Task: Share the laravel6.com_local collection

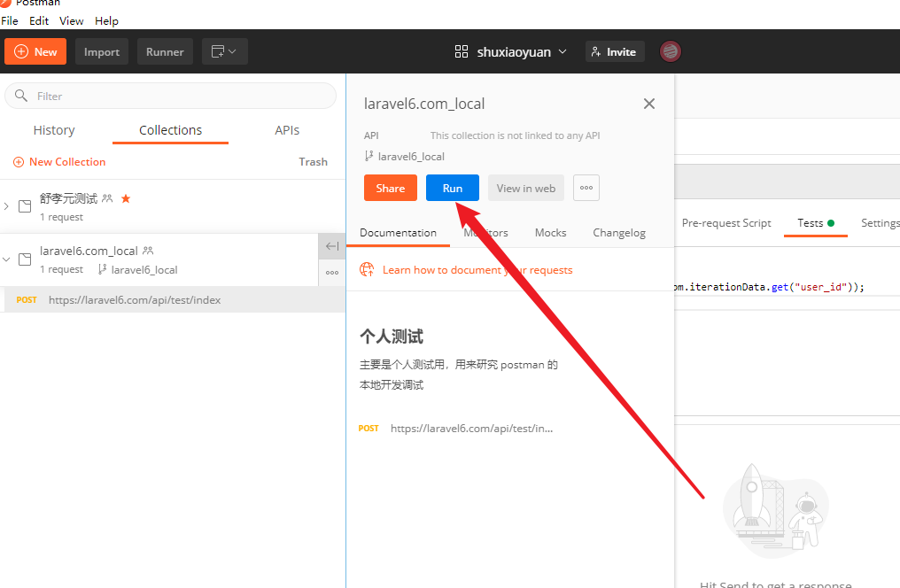Action: pyautogui.click(x=391, y=188)
